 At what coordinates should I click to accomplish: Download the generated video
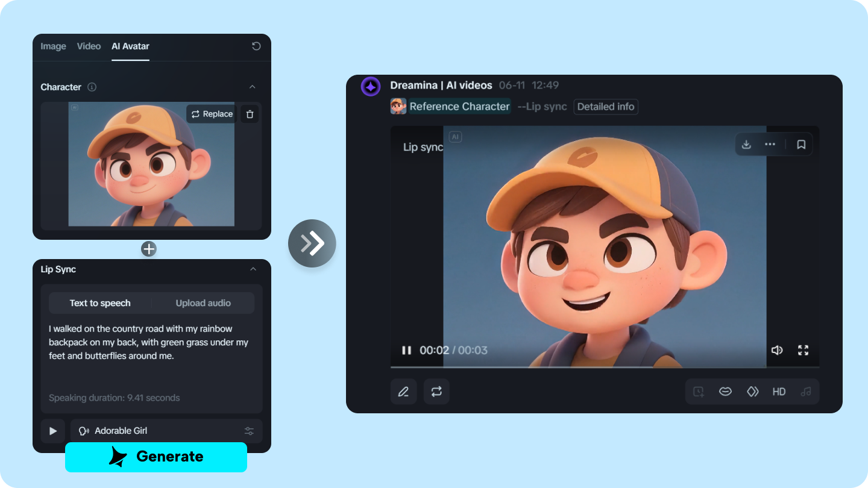746,145
